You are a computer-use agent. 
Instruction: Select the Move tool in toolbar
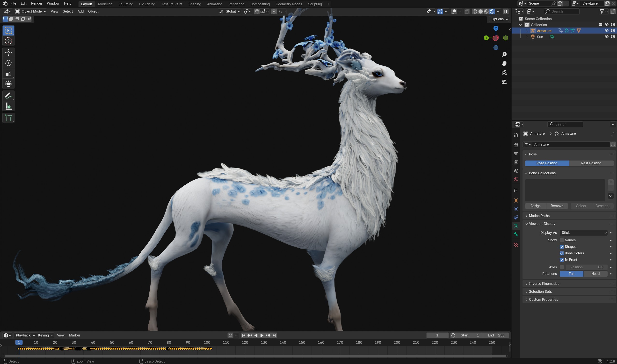[x=8, y=52]
